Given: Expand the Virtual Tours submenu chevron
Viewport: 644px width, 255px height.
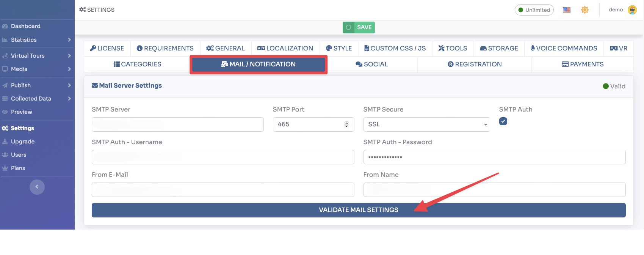Looking at the screenshot, I should (x=69, y=56).
